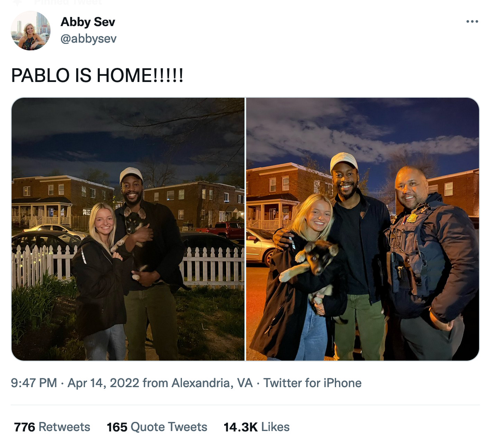Click the Alexandria, VA location link

pos(212,383)
